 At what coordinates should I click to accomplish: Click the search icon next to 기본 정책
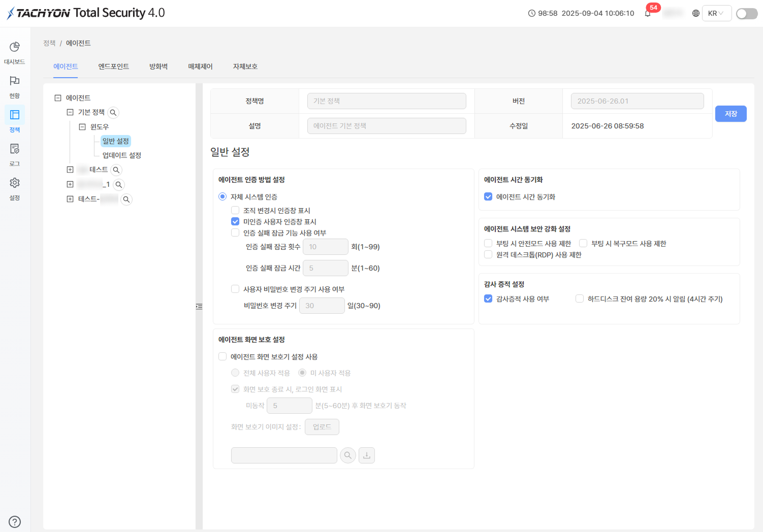click(113, 112)
